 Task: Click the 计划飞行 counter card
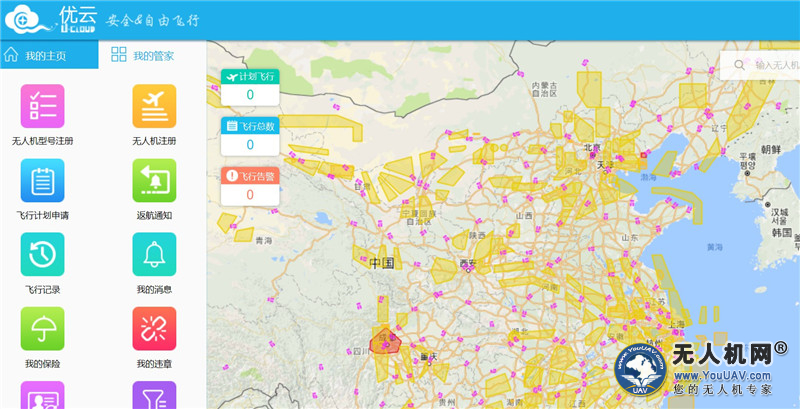[x=249, y=86]
